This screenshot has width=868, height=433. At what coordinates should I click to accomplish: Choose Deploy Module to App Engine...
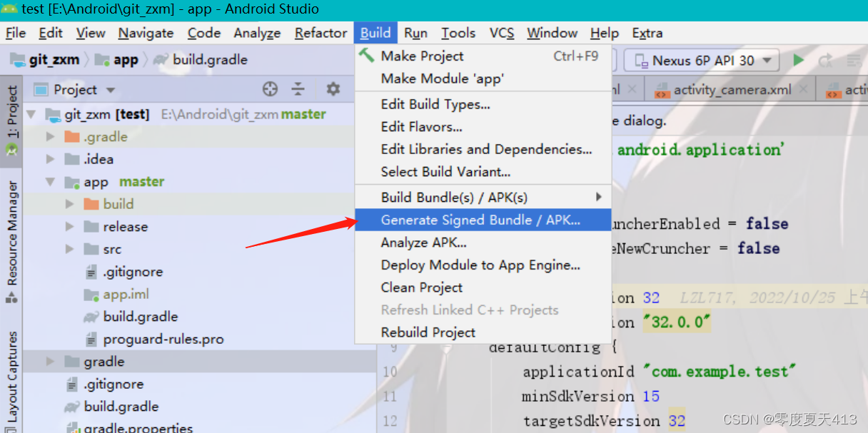pos(483,265)
